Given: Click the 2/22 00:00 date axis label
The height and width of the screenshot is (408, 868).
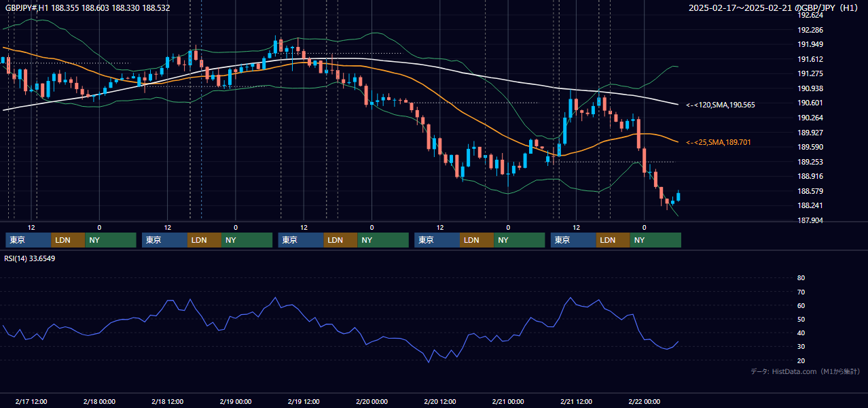Looking at the screenshot, I should (644, 402).
